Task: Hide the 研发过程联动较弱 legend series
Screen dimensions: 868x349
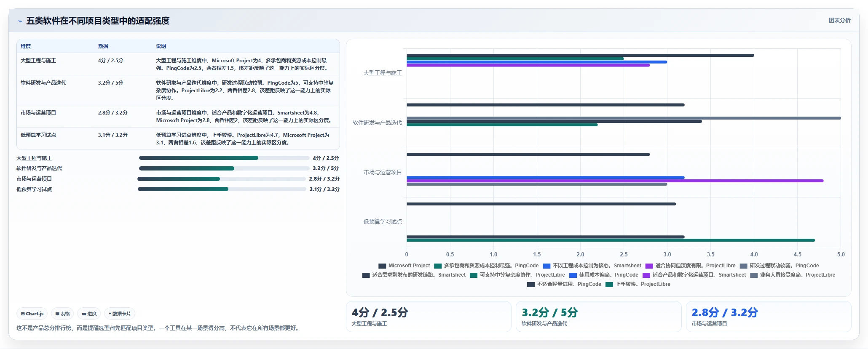Action: (779, 266)
